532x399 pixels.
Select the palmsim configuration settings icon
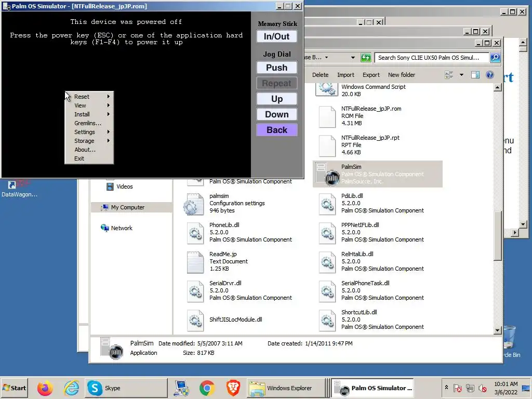point(193,204)
